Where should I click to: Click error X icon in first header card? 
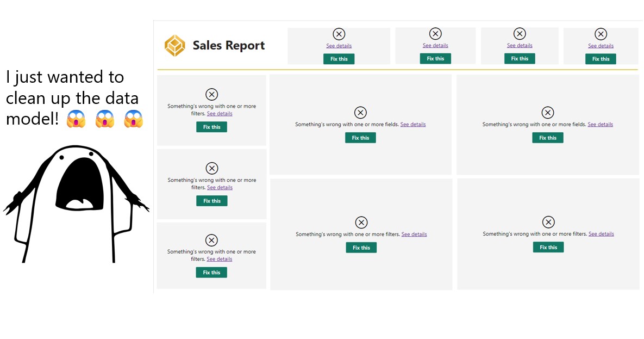click(339, 34)
